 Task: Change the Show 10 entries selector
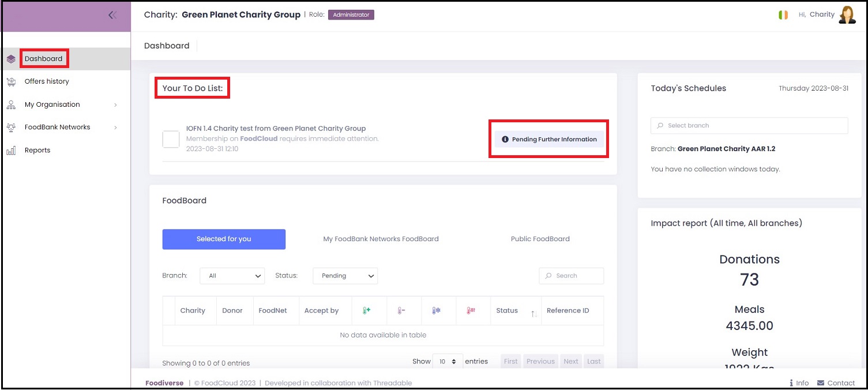click(448, 362)
